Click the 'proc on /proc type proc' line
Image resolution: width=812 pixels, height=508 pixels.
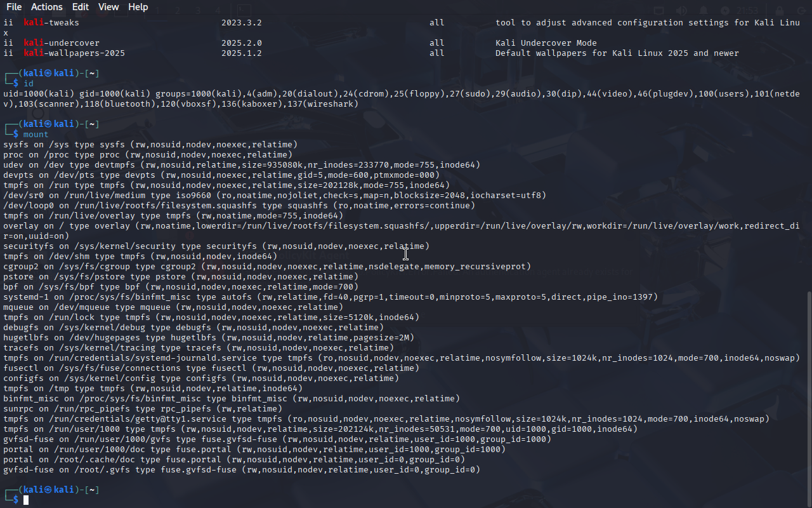tap(148, 155)
